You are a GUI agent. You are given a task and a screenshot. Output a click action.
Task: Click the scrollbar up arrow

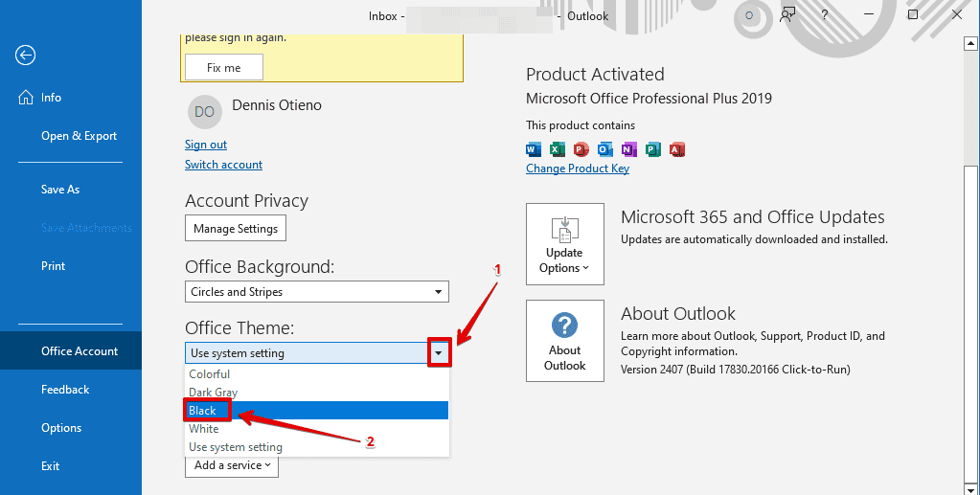970,44
